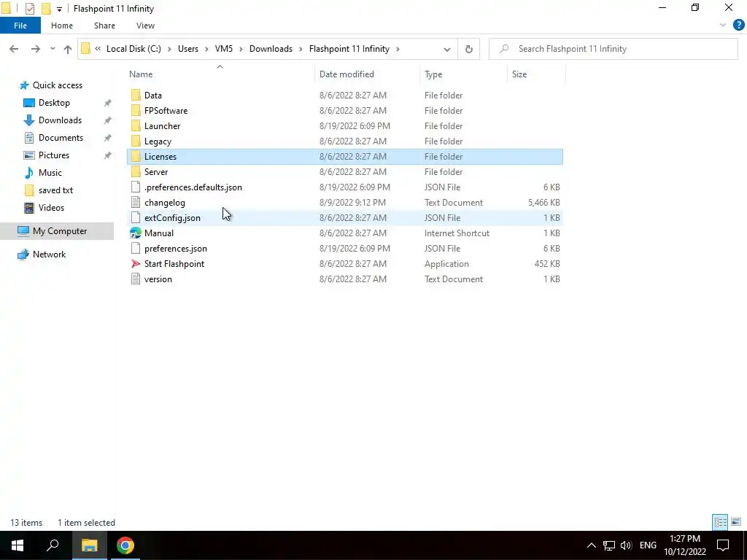
Task: Open Downloads in navigation pane
Action: coord(60,120)
